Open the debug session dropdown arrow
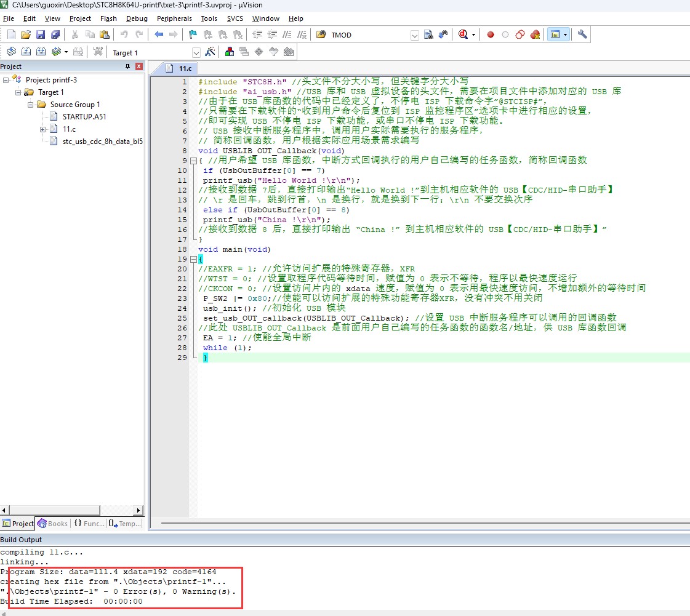The height and width of the screenshot is (616, 690). [x=473, y=34]
